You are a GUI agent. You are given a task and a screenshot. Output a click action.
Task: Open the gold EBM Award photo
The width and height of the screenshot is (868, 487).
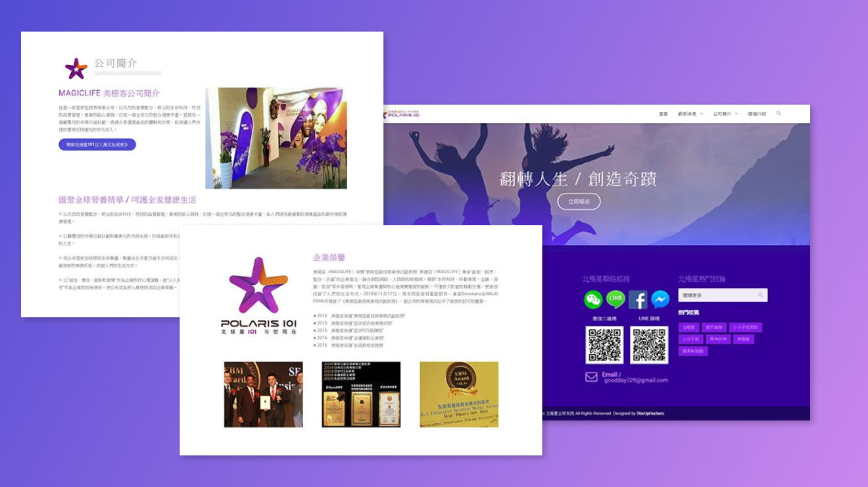point(459,394)
